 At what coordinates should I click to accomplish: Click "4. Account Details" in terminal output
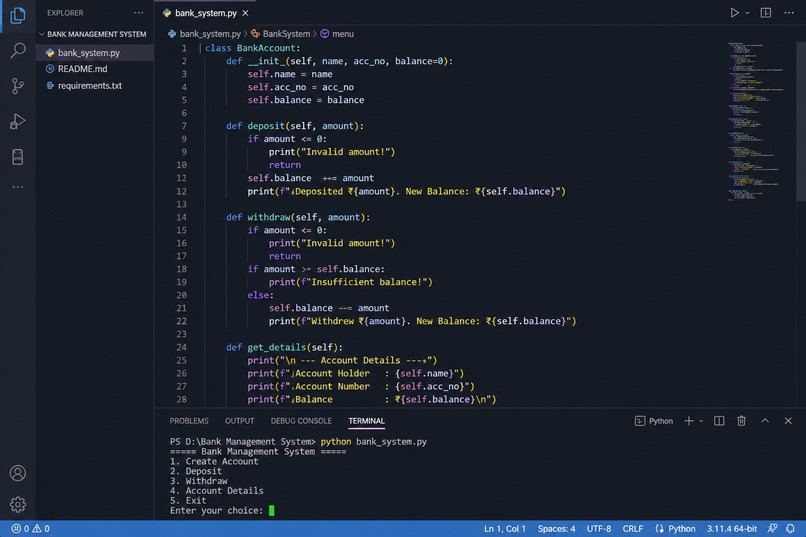tap(216, 491)
